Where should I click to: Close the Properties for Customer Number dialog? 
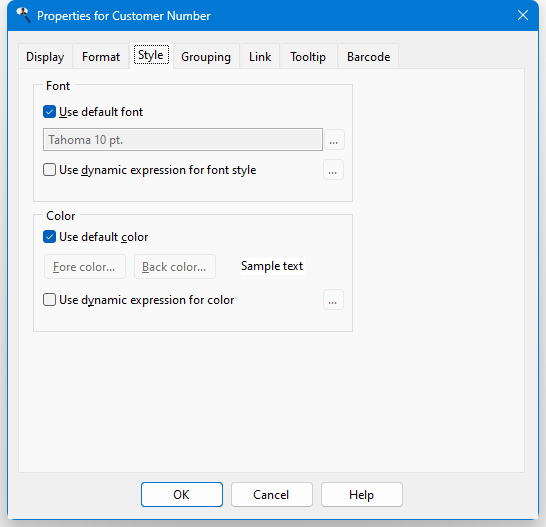pyautogui.click(x=523, y=15)
